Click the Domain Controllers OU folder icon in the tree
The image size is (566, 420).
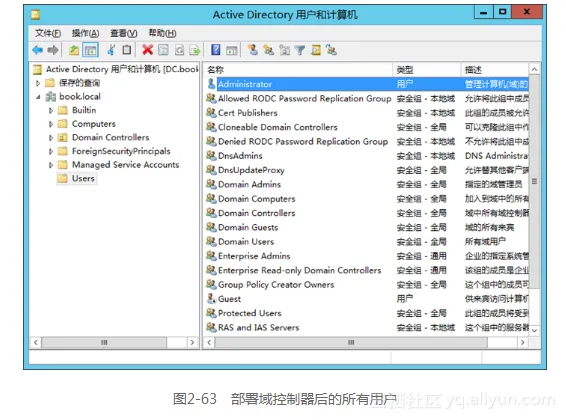pyautogui.click(x=63, y=137)
